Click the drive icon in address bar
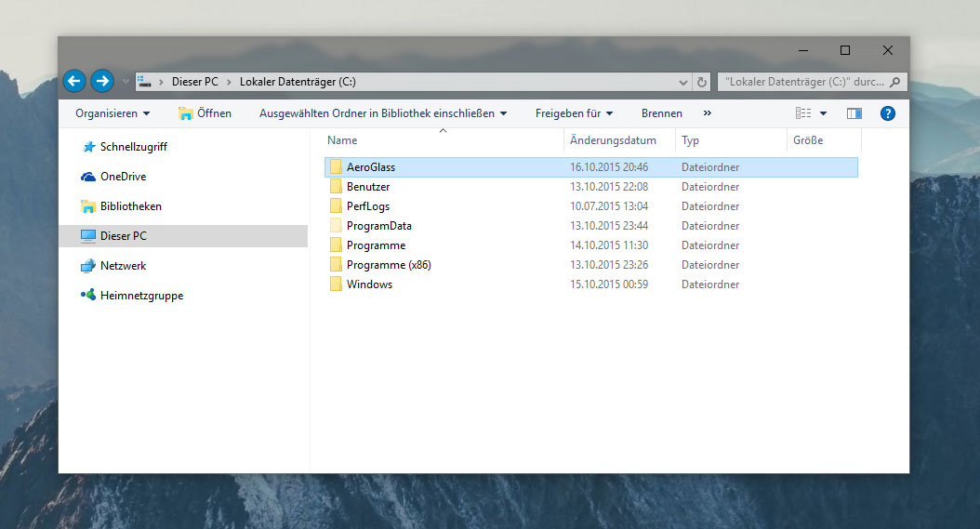The image size is (980, 529). point(144,81)
